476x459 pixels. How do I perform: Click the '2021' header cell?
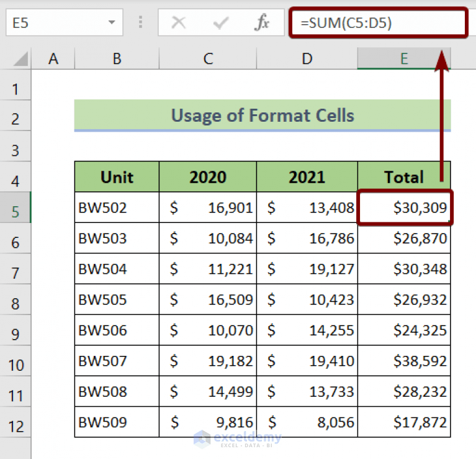point(307,177)
